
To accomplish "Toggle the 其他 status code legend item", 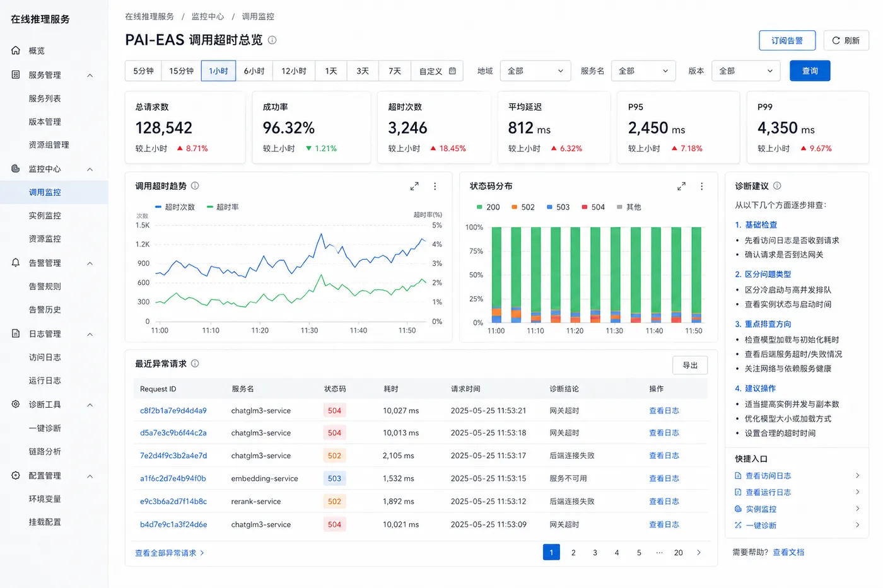I will (629, 207).
